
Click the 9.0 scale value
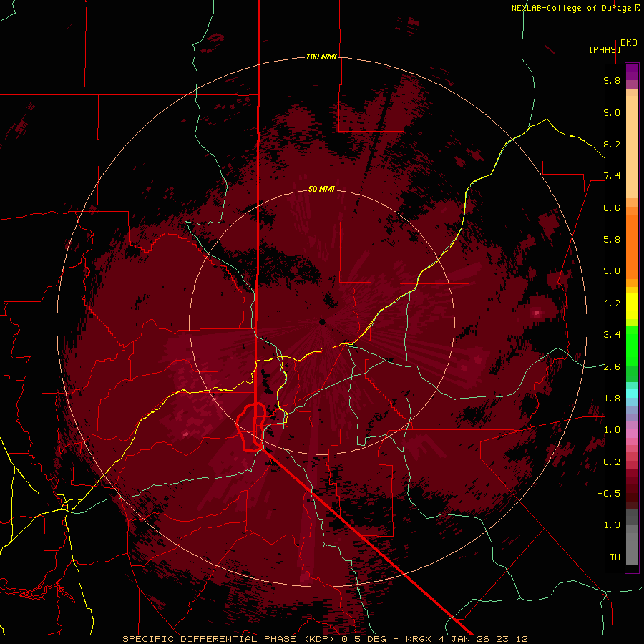point(612,112)
